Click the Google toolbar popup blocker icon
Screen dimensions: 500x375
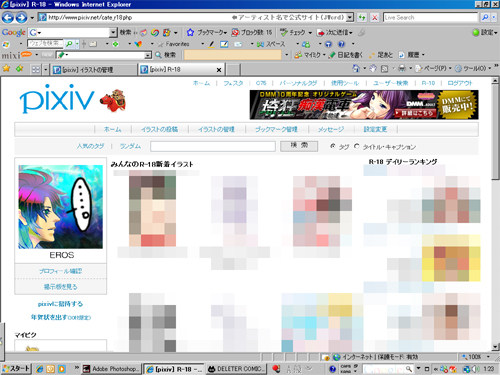pyautogui.click(x=235, y=32)
